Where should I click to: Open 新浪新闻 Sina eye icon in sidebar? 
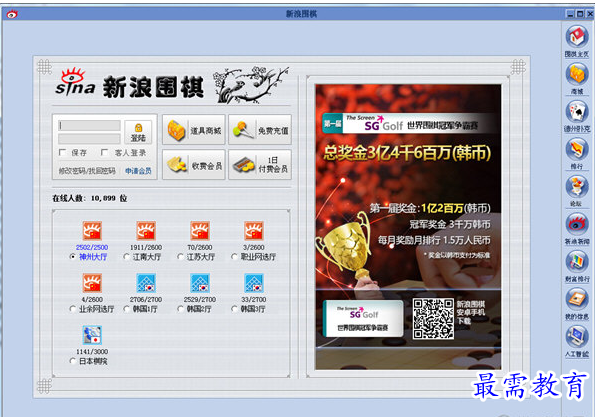(x=577, y=223)
